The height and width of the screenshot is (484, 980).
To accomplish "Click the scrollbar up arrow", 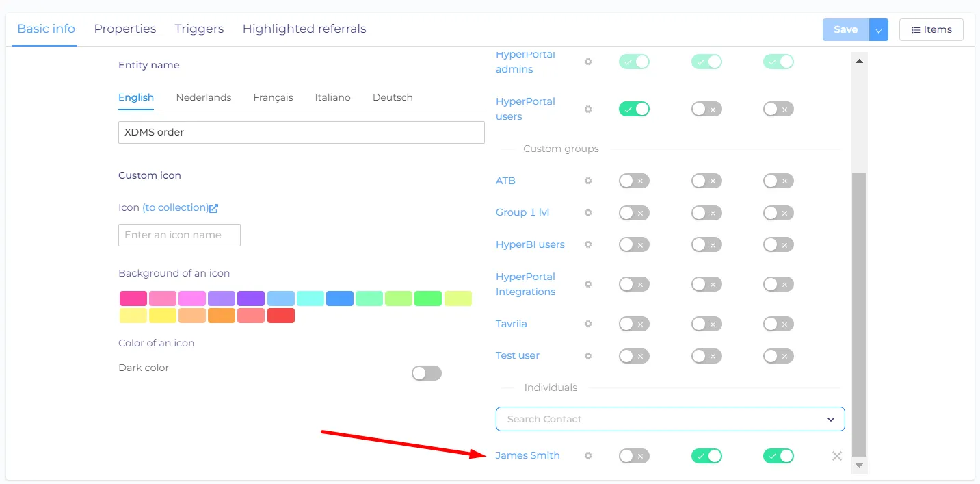I will [x=860, y=61].
